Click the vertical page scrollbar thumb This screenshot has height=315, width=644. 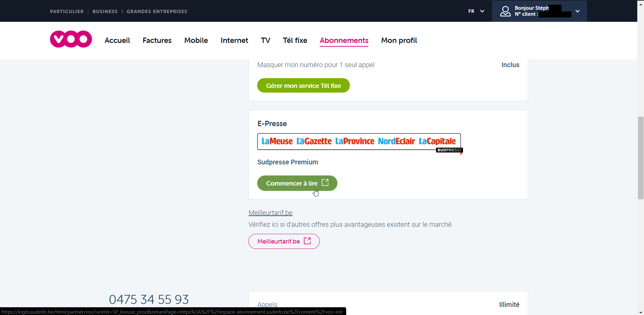641,158
